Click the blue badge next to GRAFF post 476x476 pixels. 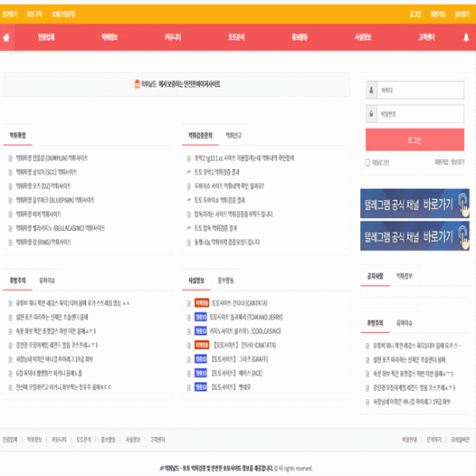tap(201, 359)
